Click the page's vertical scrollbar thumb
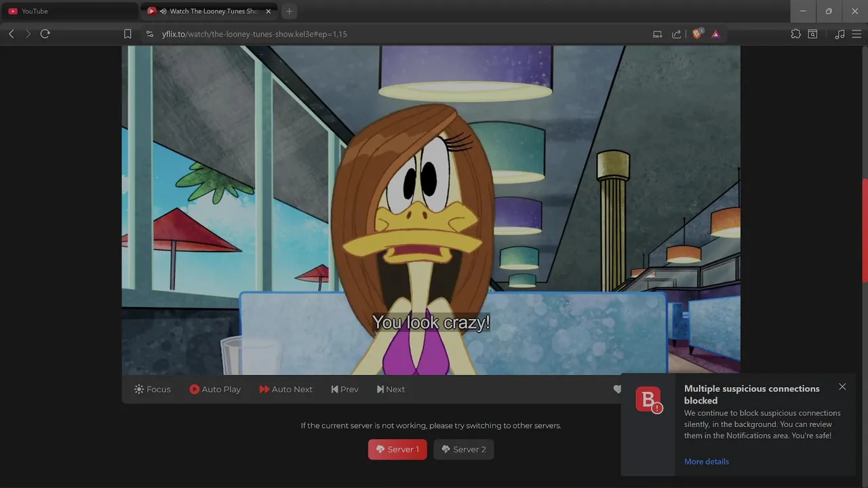868x488 pixels. pyautogui.click(x=865, y=230)
